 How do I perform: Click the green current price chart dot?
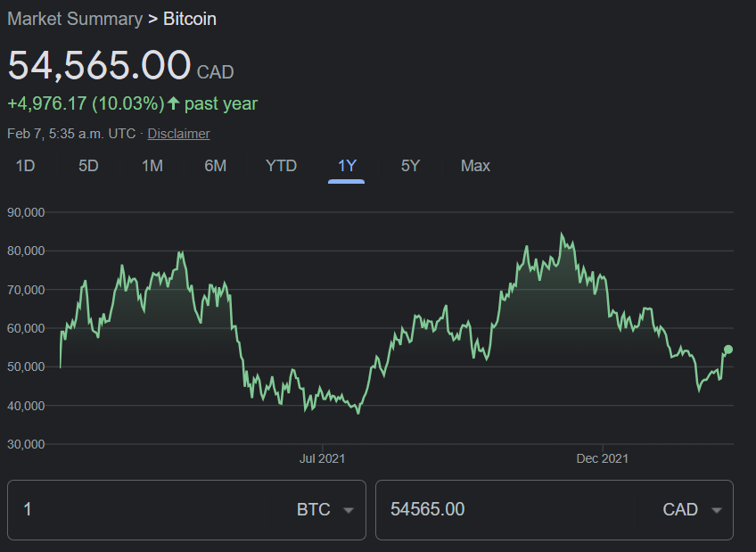pos(728,350)
